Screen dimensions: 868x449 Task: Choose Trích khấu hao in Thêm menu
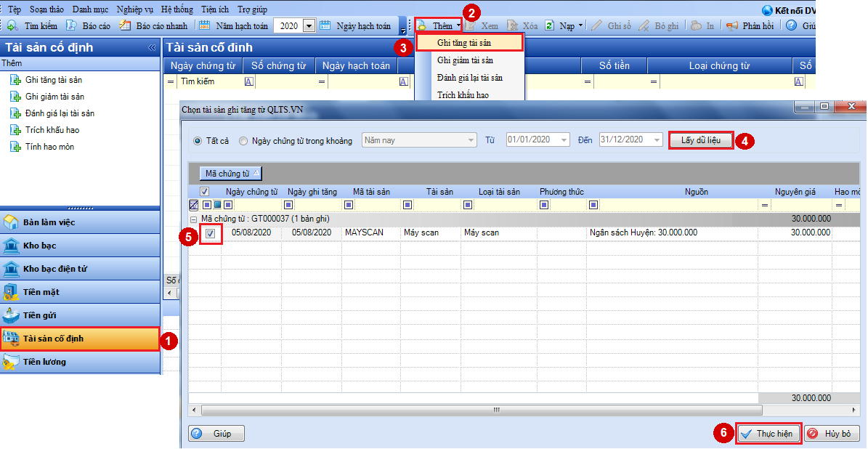469,94
